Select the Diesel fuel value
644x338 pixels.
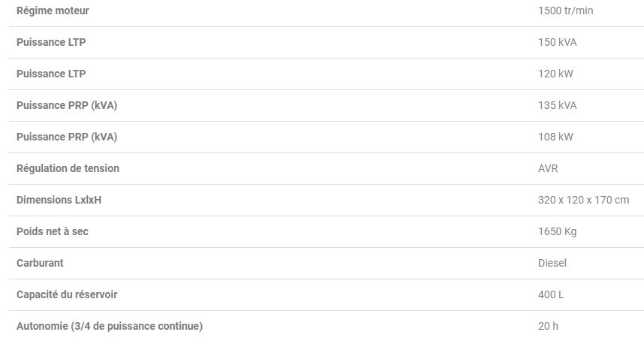pos(552,263)
